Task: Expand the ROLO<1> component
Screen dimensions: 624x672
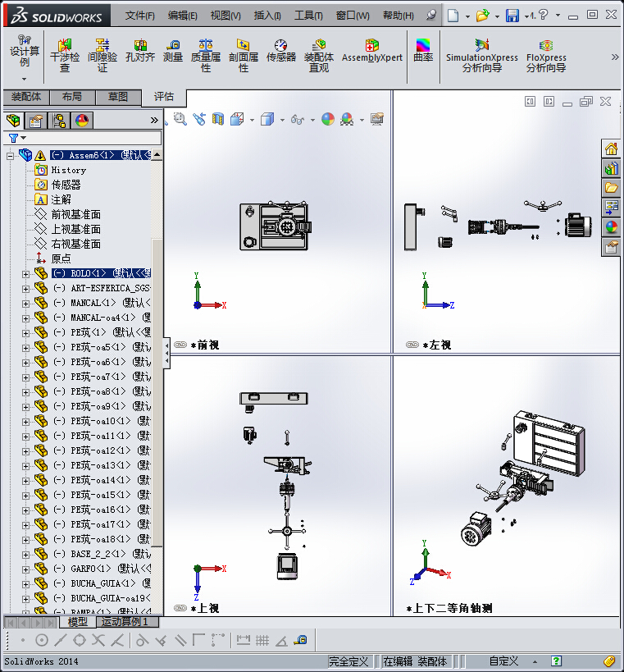Action: (25, 274)
